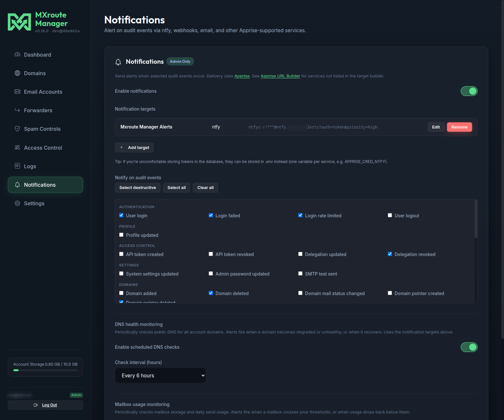The height and width of the screenshot is (420, 504).
Task: Open the Apprise URL Builder link
Action: pyautogui.click(x=280, y=76)
